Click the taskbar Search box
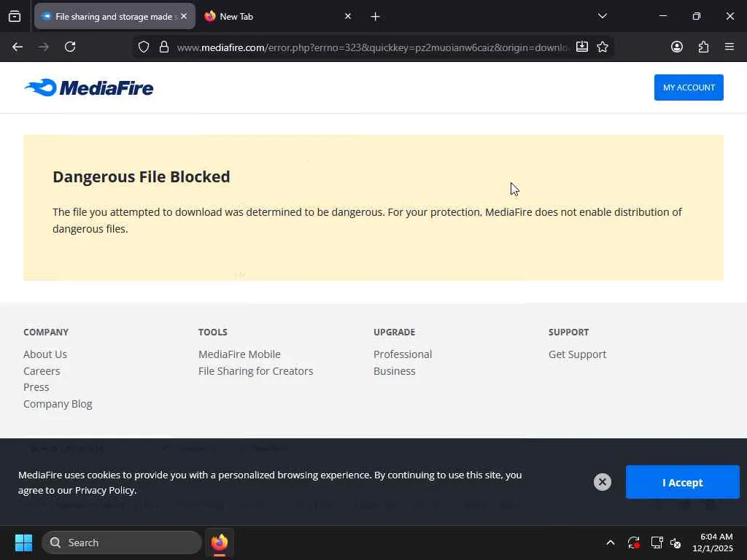 [122, 542]
